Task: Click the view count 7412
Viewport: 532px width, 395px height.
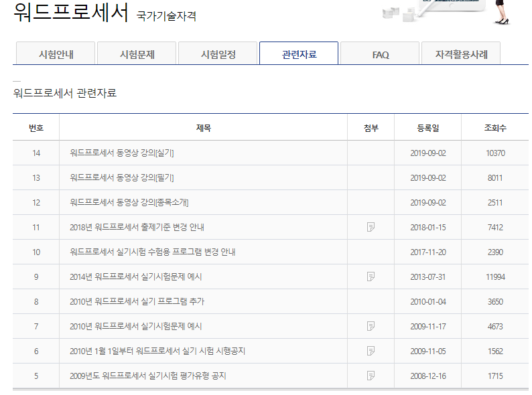Action: pyautogui.click(x=495, y=228)
